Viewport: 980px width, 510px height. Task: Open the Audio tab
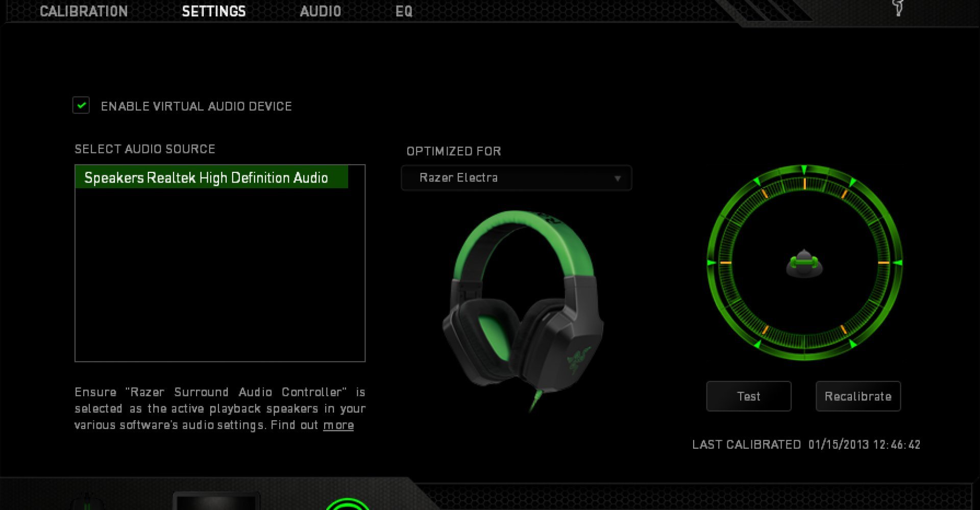320,11
